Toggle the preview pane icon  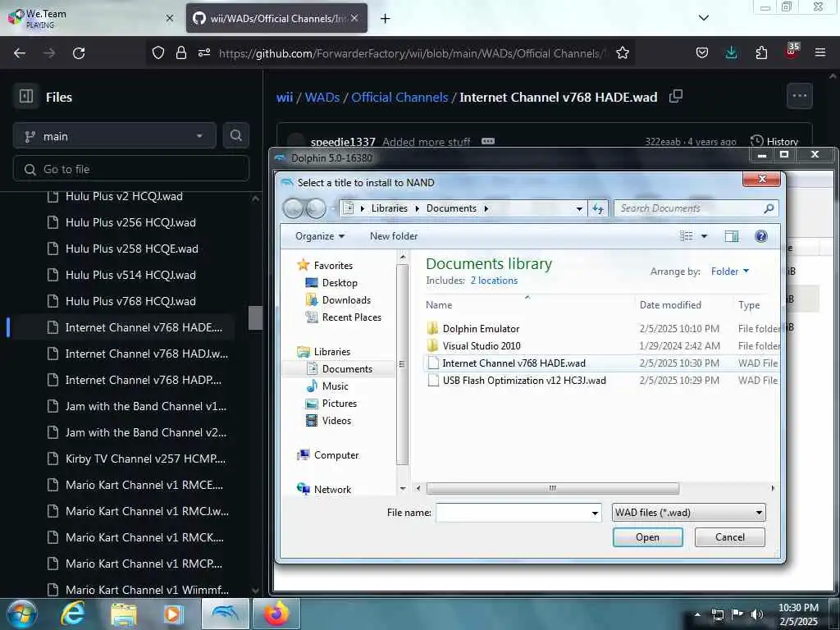(731, 236)
